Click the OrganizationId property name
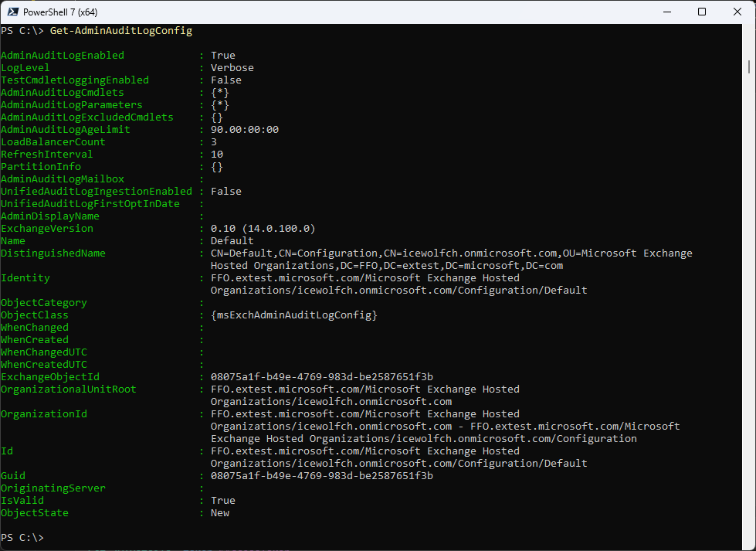756x551 pixels. [x=43, y=414]
